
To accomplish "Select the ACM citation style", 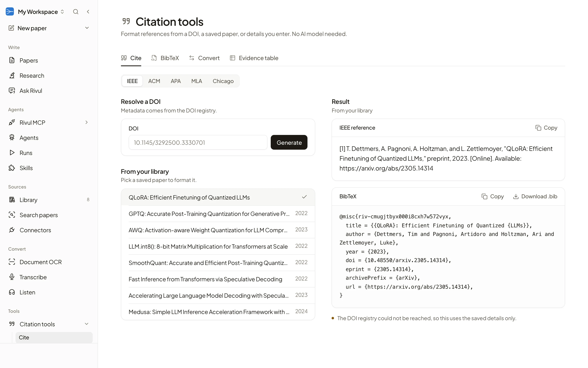I will pyautogui.click(x=154, y=81).
